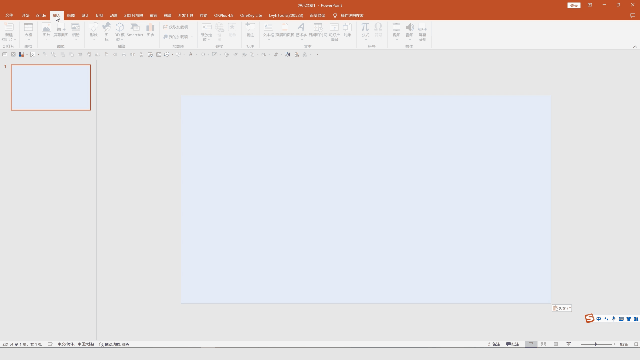Image resolution: width=640 pixels, height=360 pixels.
Task: Toggle the Notes pane from status bar
Action: pyautogui.click(x=494, y=344)
